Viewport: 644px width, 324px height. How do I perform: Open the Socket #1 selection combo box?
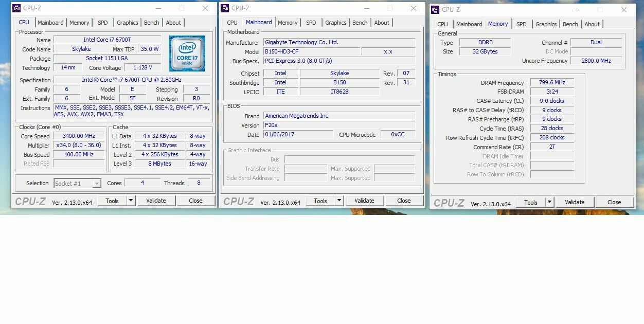tap(77, 184)
